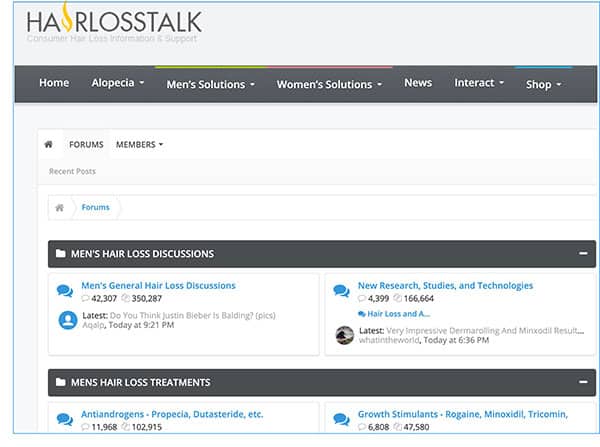Expand the Men's Solutions menu
The image size is (600, 447).
click(210, 84)
